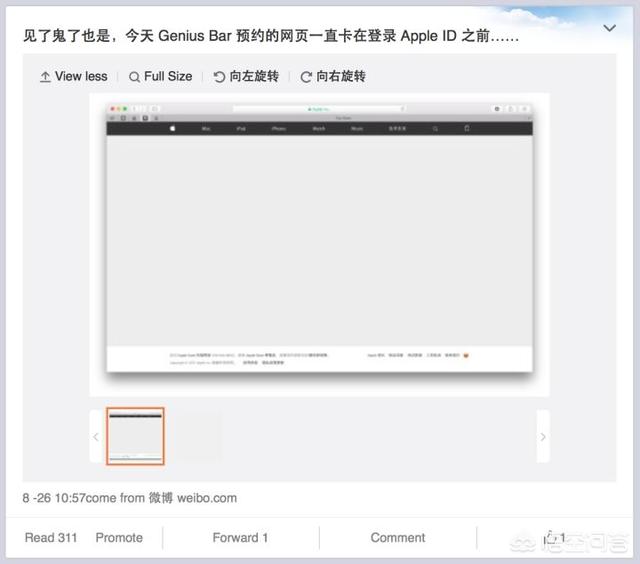Click the magnifier icon beside Full Size
The image size is (640, 564).
[x=134, y=77]
